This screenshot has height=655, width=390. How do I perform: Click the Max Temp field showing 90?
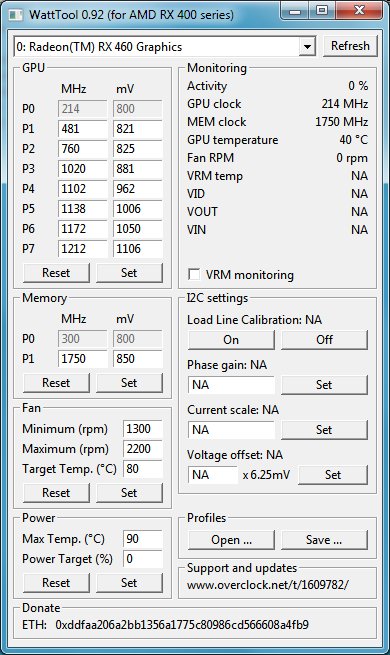143,539
